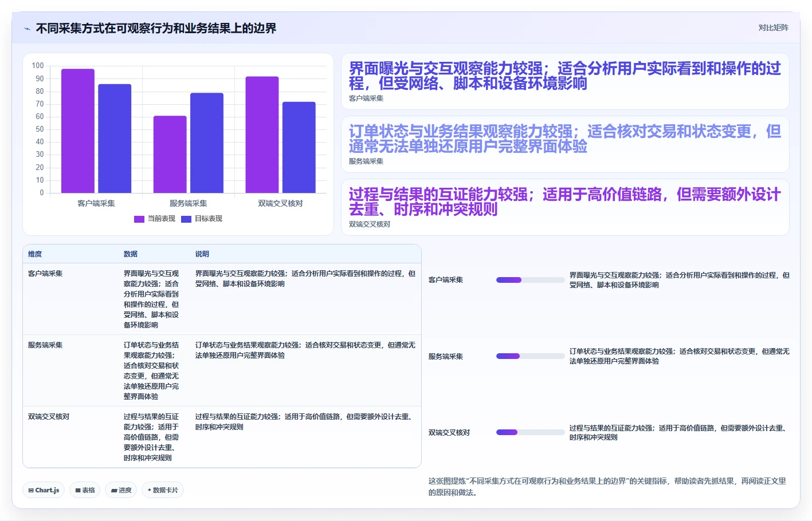
Task: Click the card headline starting 订单状态与业务结果观察能力较强
Action: point(565,139)
